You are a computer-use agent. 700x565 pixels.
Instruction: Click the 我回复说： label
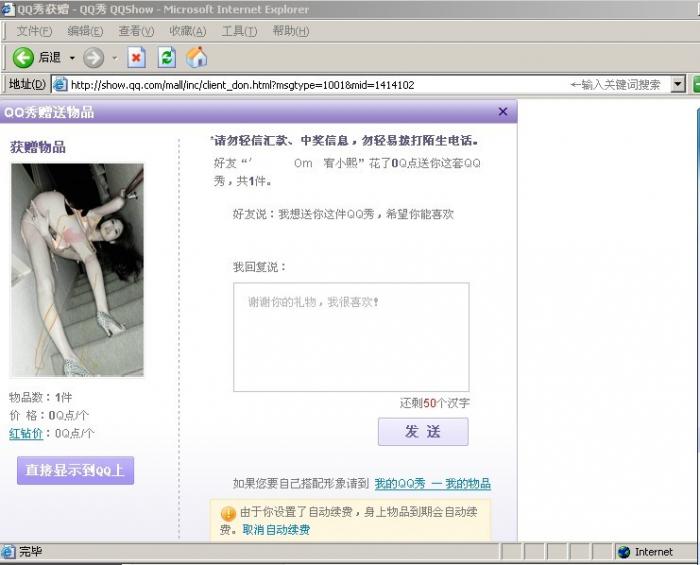(x=259, y=267)
